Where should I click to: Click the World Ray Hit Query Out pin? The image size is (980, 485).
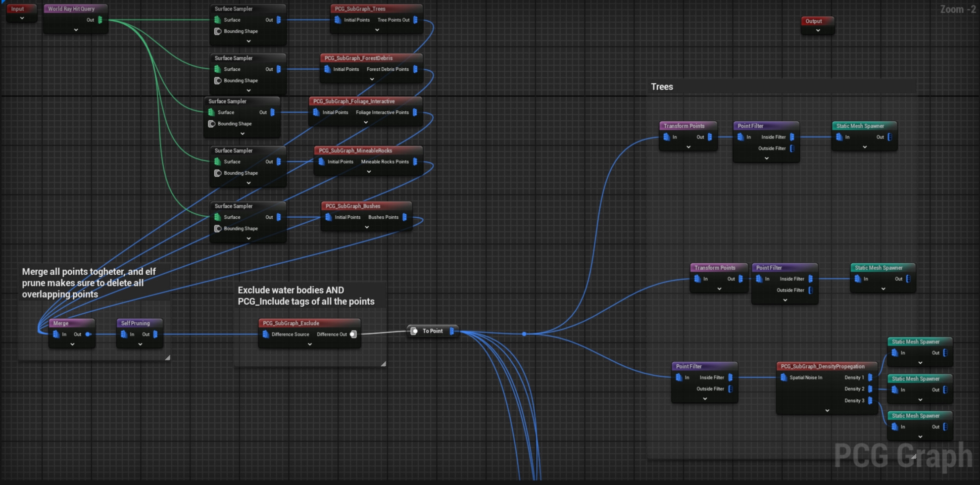click(x=100, y=20)
